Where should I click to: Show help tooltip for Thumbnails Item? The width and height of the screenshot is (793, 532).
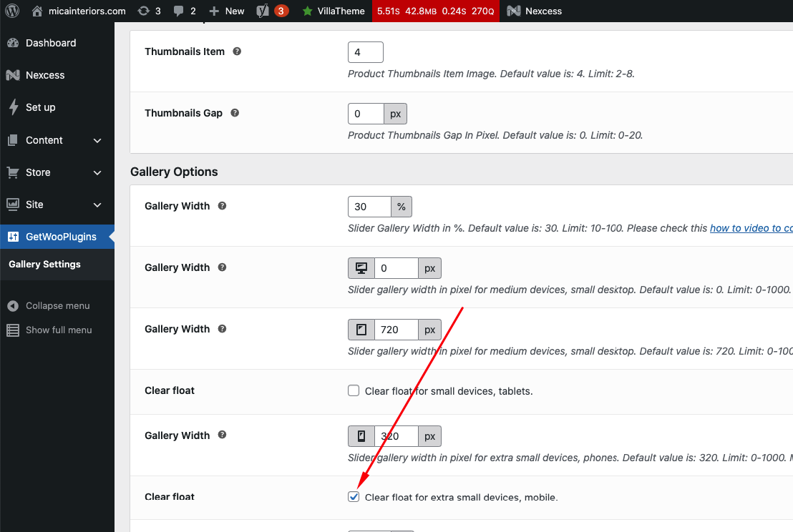coord(237,51)
